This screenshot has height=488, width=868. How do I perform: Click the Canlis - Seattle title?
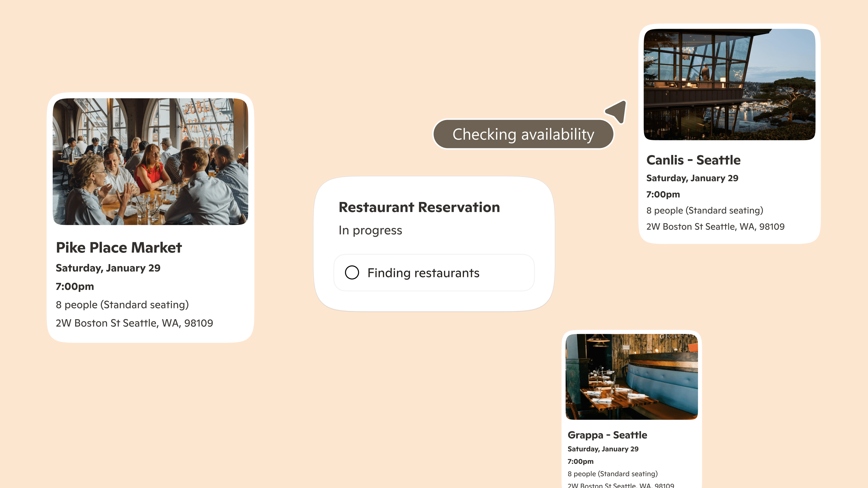click(693, 160)
